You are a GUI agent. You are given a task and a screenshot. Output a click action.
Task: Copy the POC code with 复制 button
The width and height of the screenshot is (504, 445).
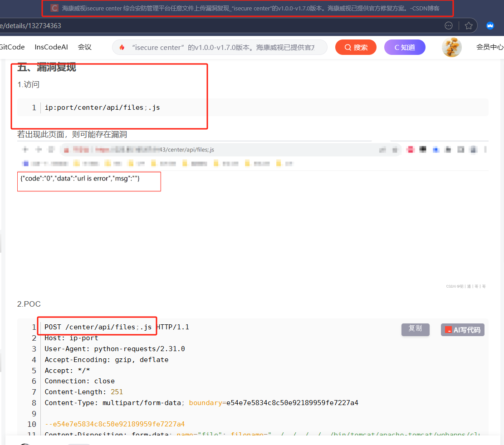coord(415,329)
